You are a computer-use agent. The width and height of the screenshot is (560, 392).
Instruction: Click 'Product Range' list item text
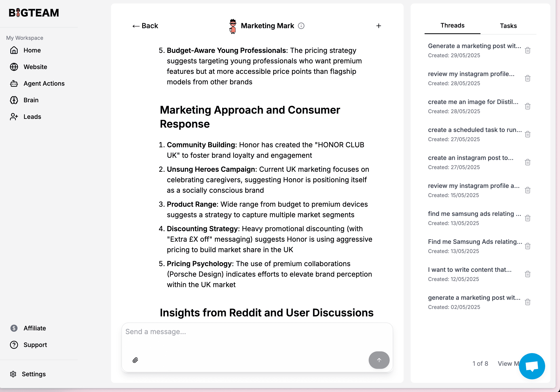[x=192, y=204]
